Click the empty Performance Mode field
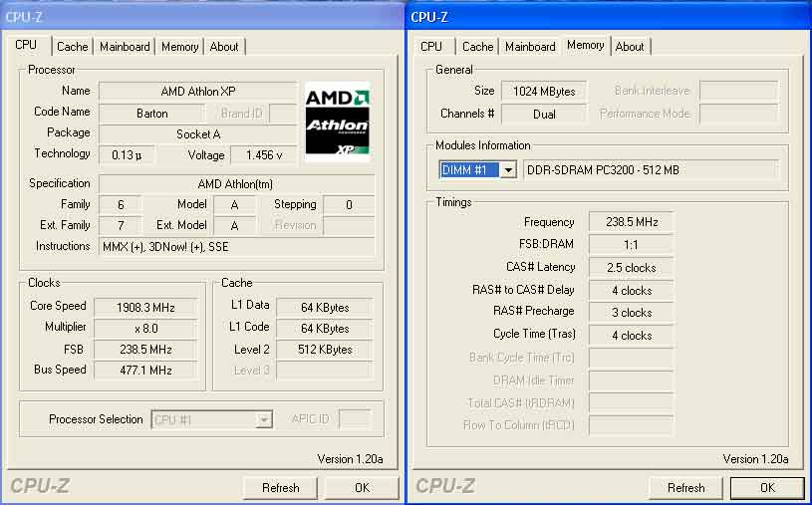The width and height of the screenshot is (812, 505). point(738,115)
